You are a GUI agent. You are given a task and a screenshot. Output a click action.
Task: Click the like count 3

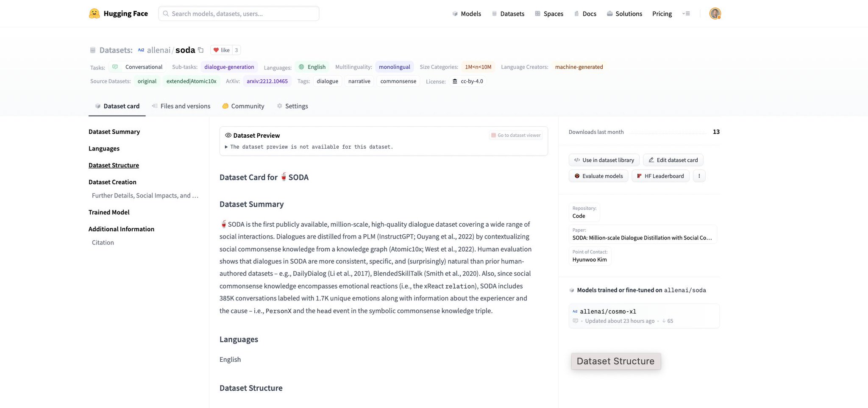click(x=236, y=50)
